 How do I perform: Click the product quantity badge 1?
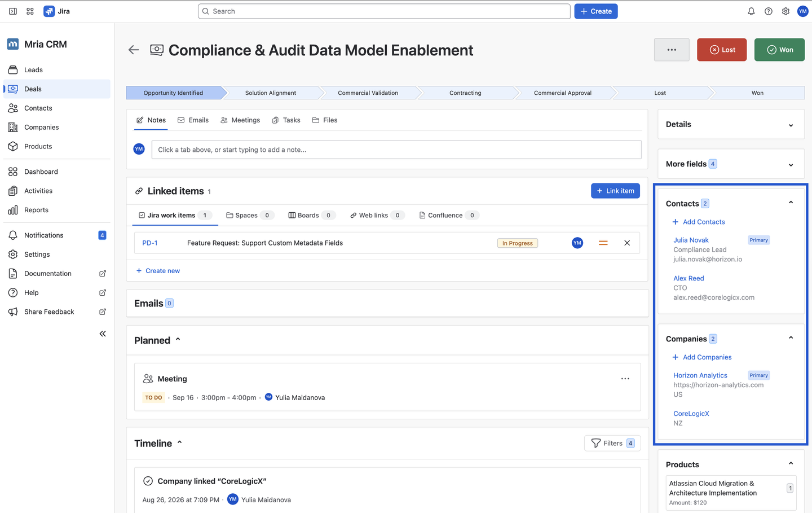[x=790, y=488]
